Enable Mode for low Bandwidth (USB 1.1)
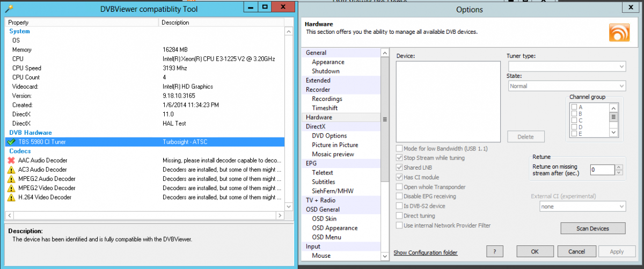 click(399, 148)
